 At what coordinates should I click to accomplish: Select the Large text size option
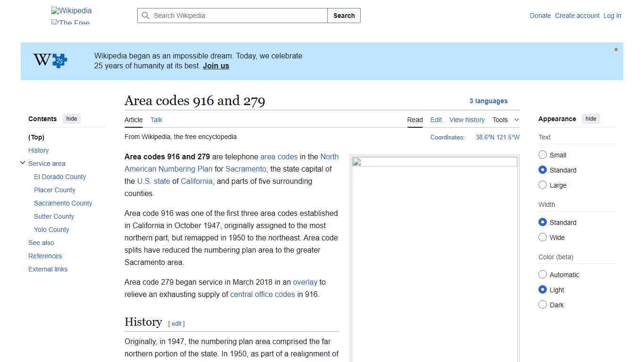click(x=543, y=185)
